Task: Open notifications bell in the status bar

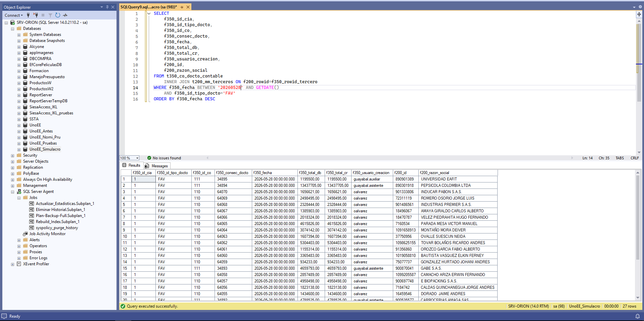Action: (x=638, y=316)
